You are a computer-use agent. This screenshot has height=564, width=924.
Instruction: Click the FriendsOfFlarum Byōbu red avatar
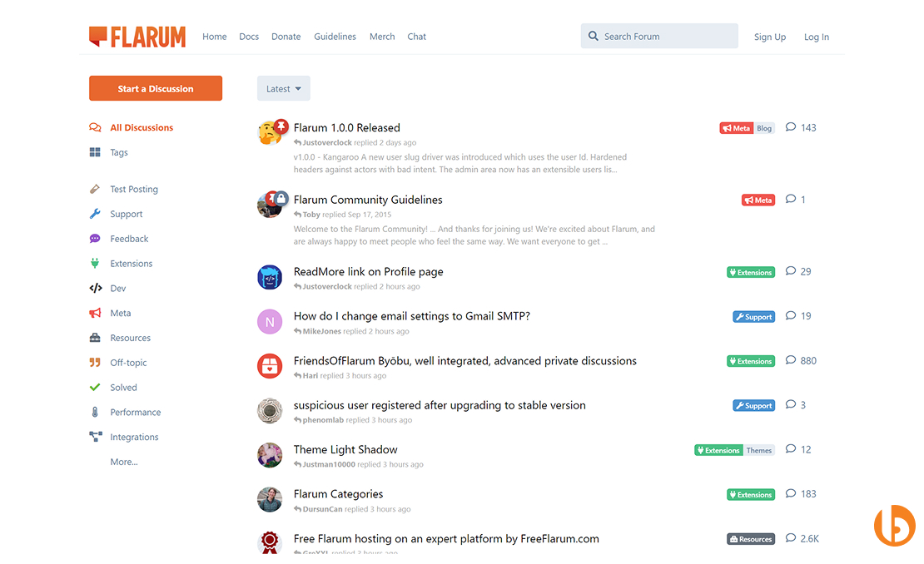pyautogui.click(x=270, y=365)
